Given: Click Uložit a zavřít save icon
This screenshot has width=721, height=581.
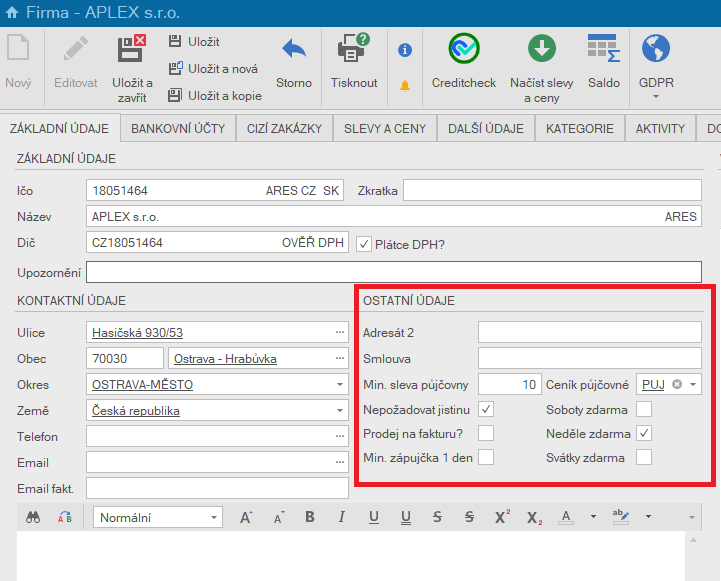Looking at the screenshot, I should pos(132,48).
